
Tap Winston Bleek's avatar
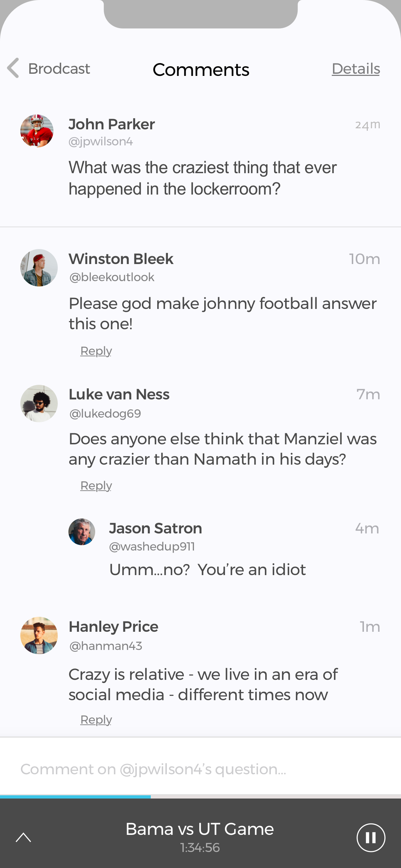click(39, 268)
